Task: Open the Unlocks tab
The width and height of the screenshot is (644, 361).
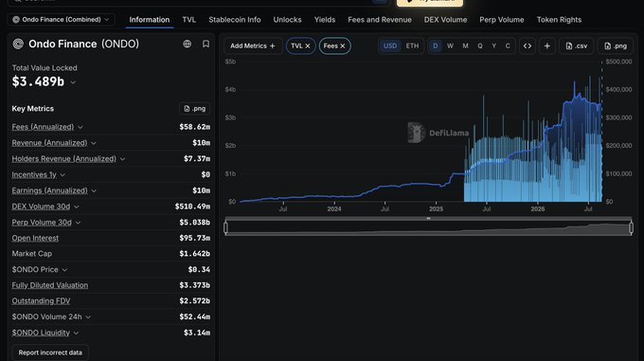Action: [288, 20]
